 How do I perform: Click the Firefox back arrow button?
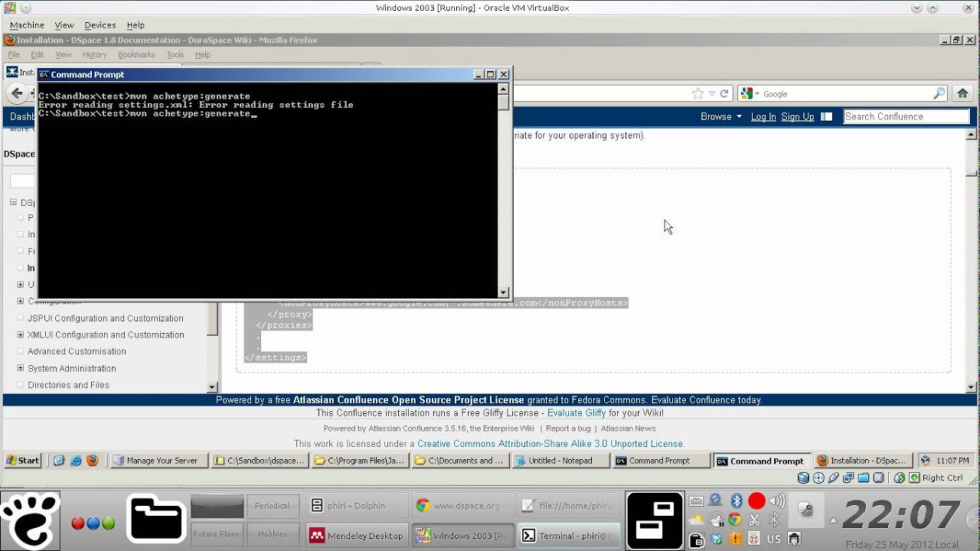click(17, 93)
